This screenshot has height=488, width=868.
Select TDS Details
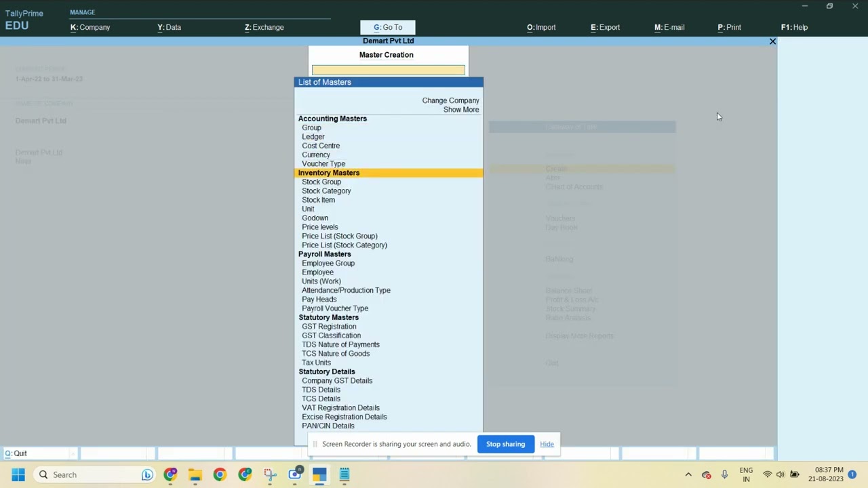321,390
